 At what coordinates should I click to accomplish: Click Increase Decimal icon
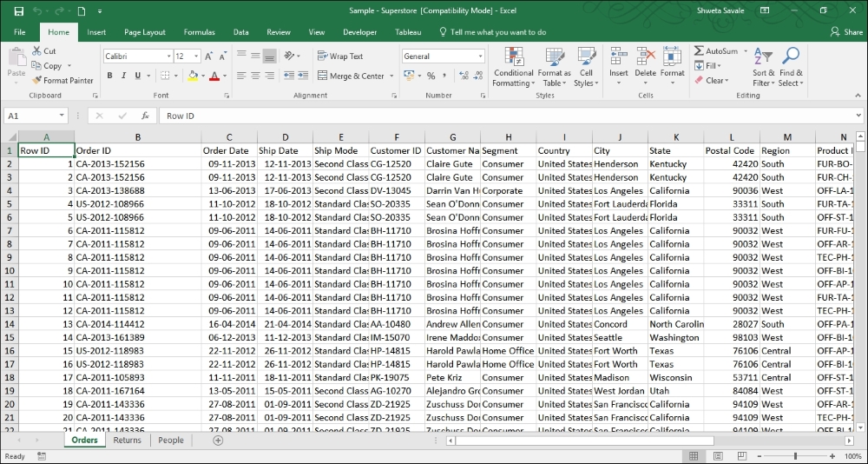(464, 76)
